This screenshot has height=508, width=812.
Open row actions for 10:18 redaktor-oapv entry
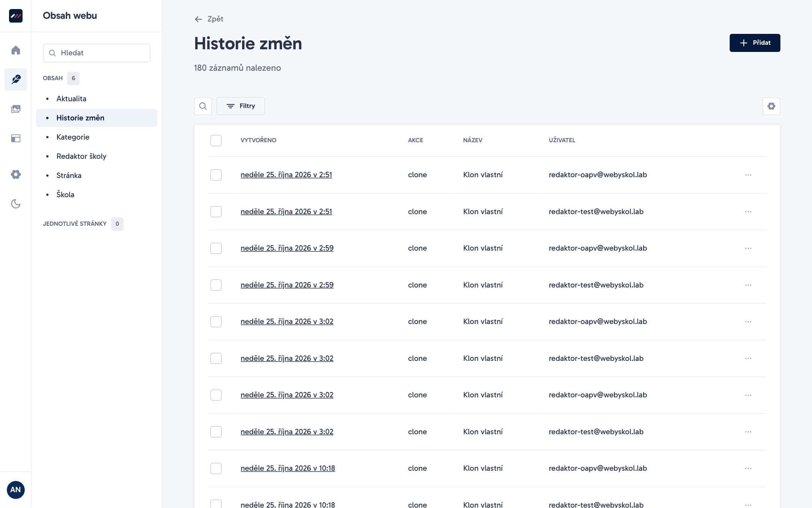coord(748,468)
